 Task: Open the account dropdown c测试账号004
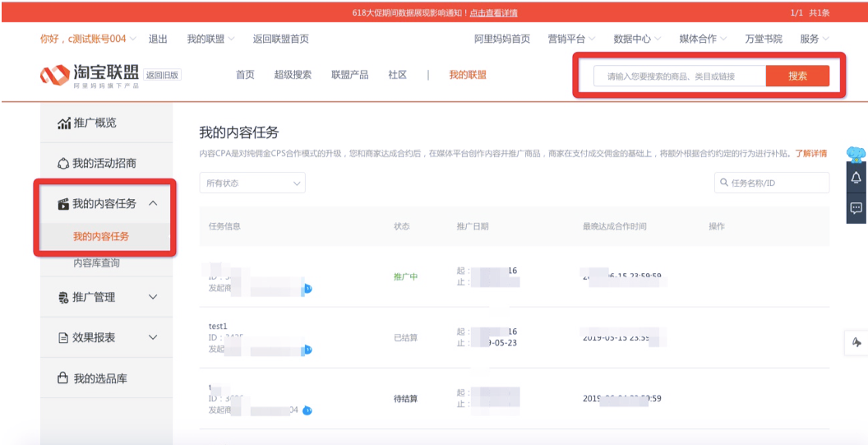[x=88, y=39]
